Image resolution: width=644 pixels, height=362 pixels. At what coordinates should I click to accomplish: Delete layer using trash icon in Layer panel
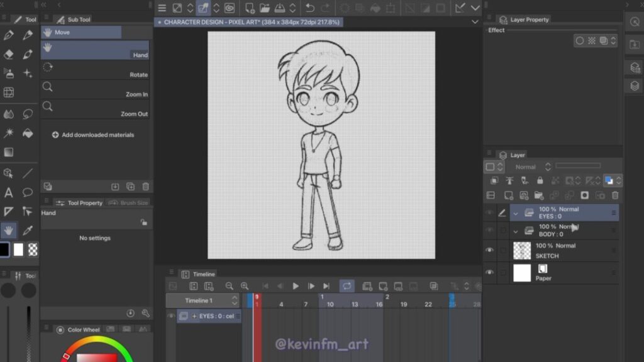coord(615,195)
